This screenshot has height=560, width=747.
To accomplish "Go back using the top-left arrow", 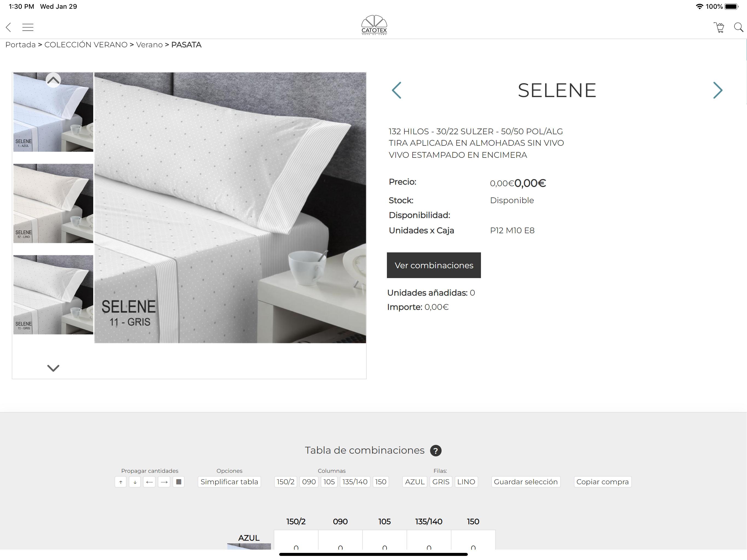I will pyautogui.click(x=8, y=27).
